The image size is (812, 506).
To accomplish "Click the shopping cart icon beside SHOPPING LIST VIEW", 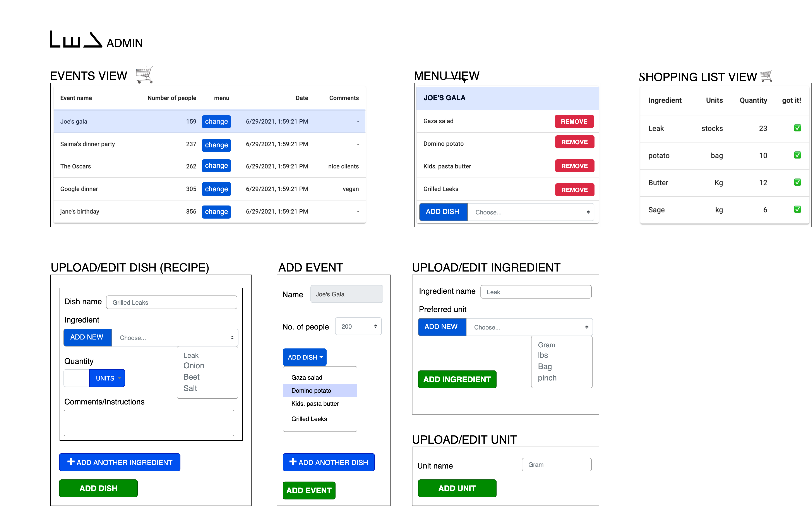I will (x=766, y=76).
